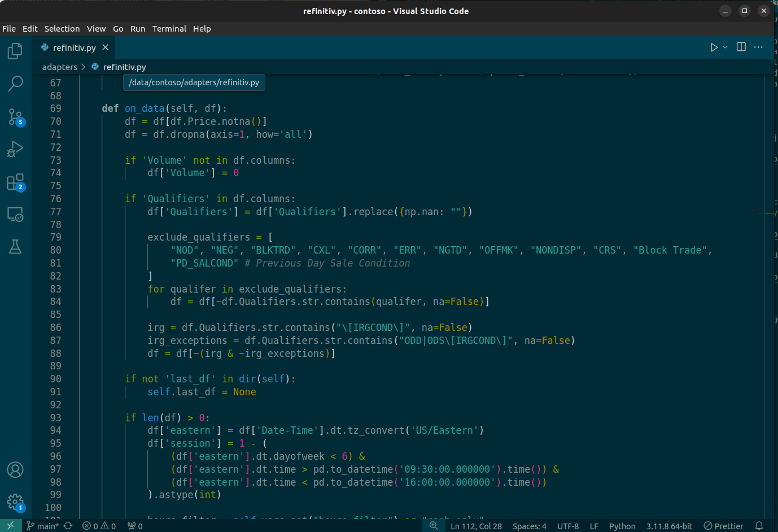Expand the Run Python file dropdown arrow
778x532 pixels.
tap(725, 47)
